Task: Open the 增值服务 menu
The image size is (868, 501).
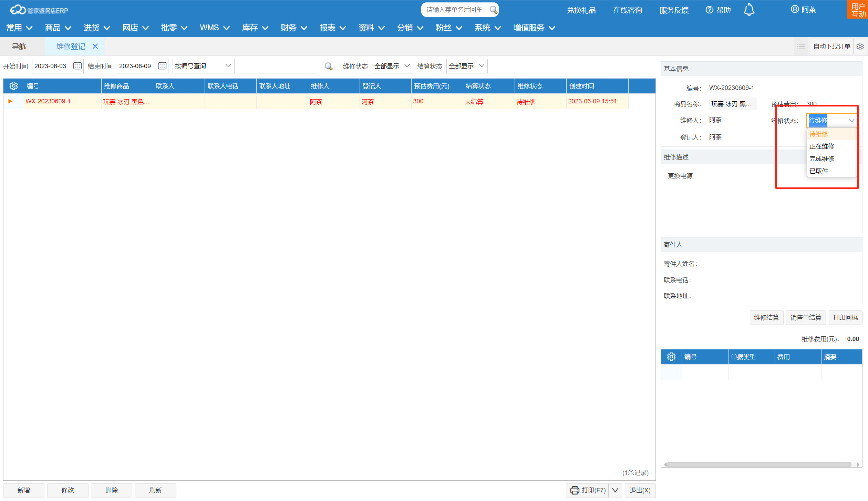Action: tap(534, 28)
